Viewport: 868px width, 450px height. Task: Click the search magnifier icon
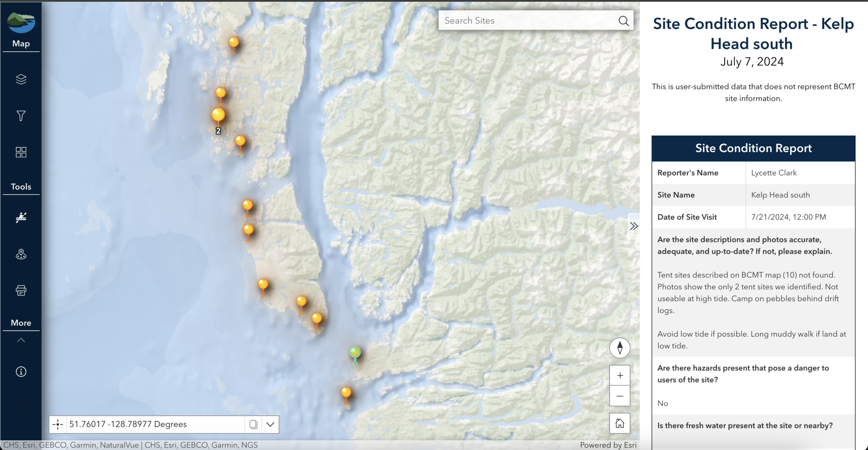(x=623, y=21)
